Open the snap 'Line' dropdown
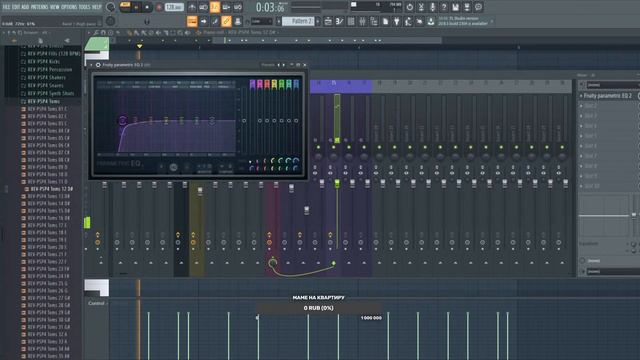Viewport: 640px width, 360px height. coord(262,21)
